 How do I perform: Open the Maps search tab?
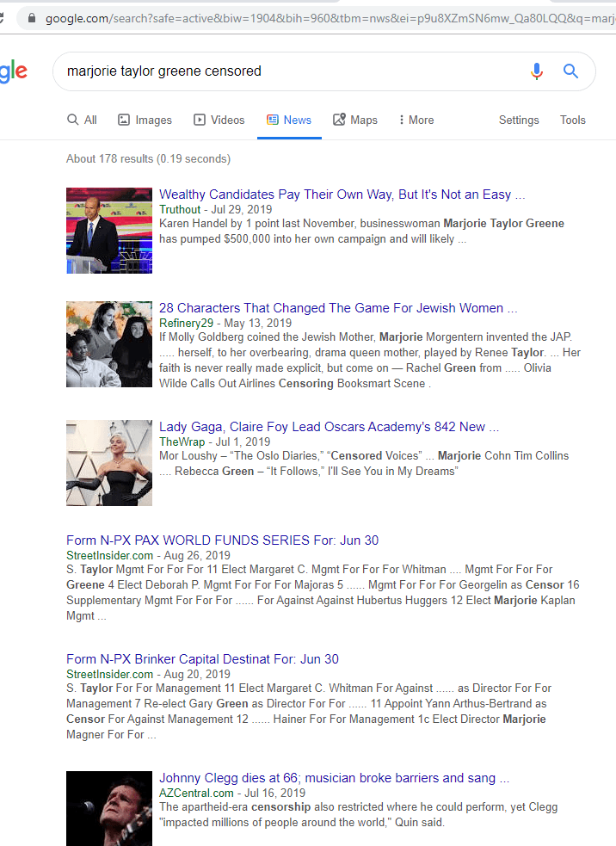(354, 120)
